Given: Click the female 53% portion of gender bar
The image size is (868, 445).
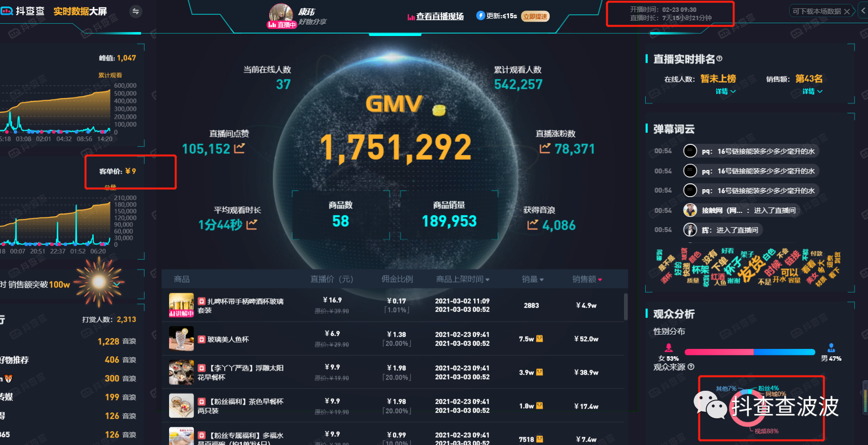Looking at the screenshot, I should [x=719, y=352].
